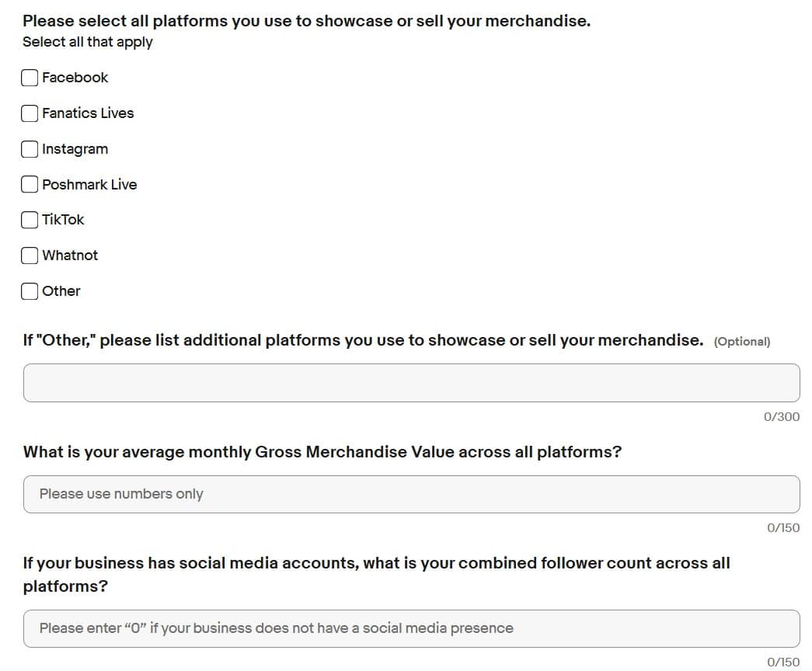The height and width of the screenshot is (671, 812).
Task: Select the Poshmark Live checkbox
Action: pos(30,185)
